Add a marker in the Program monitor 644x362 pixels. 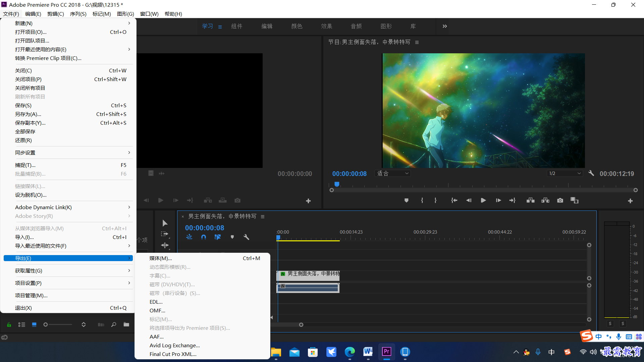tap(406, 200)
